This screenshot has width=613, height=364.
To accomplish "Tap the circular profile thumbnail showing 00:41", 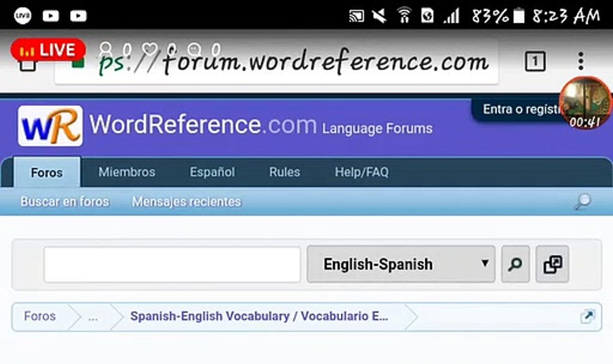I will [585, 103].
